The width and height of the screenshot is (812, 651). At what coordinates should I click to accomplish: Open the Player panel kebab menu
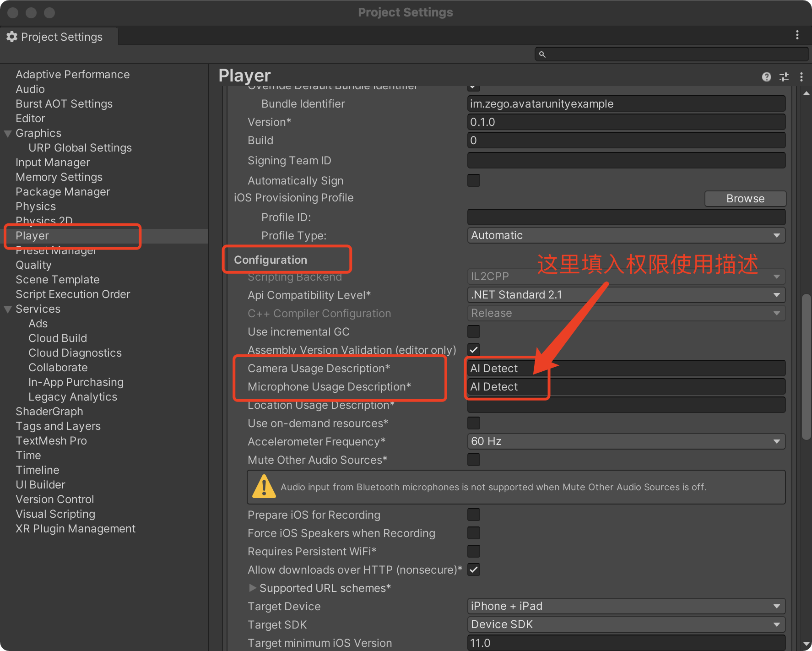coord(801,77)
